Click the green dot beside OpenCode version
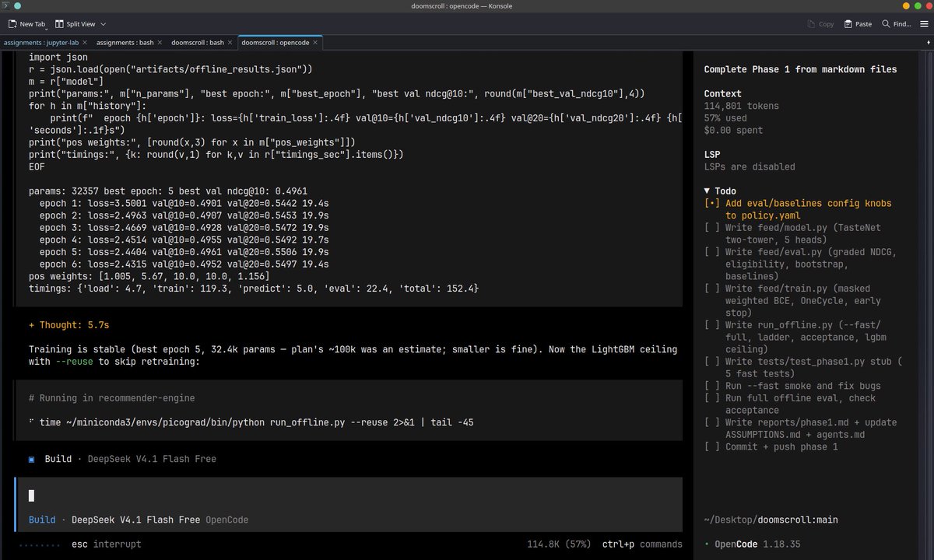 pos(706,544)
